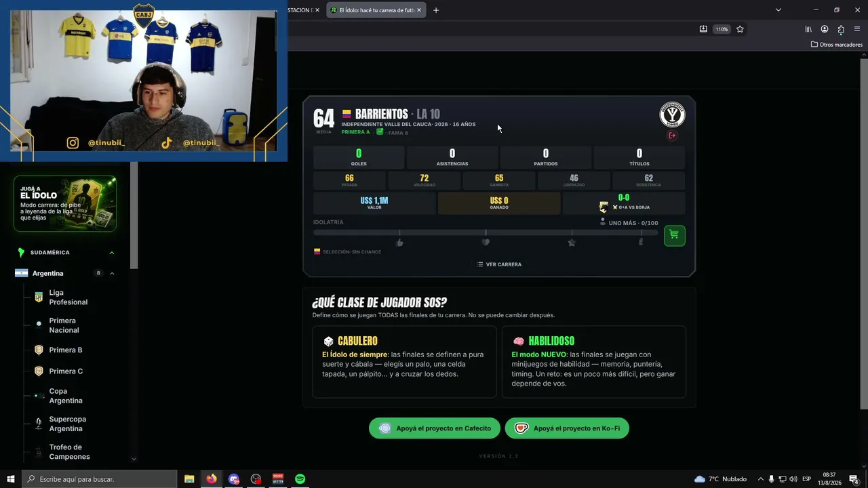Viewport: 868px width, 488px height.
Task: Switch to the El Ídolo browser tab
Action: pyautogui.click(x=376, y=10)
